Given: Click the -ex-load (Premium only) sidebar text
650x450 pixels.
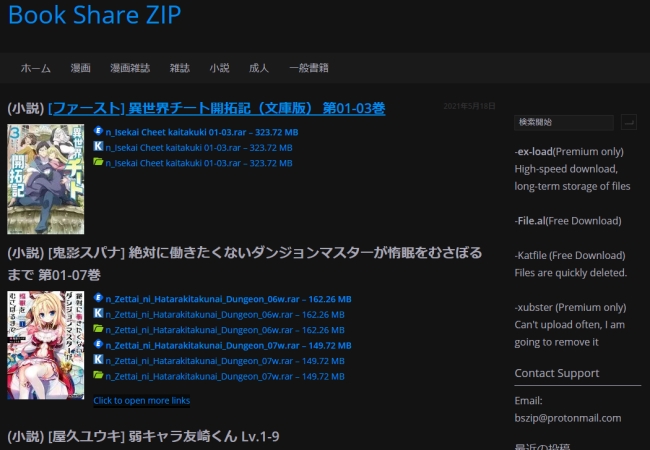Looking at the screenshot, I should (569, 152).
